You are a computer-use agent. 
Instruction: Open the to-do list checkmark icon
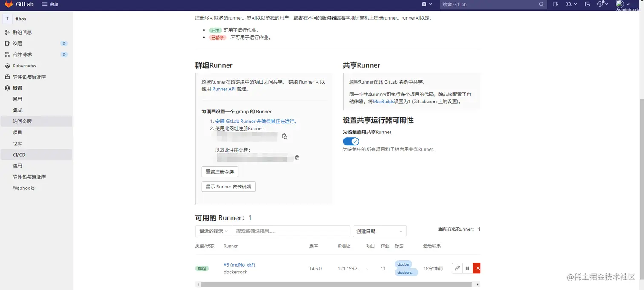click(x=588, y=4)
